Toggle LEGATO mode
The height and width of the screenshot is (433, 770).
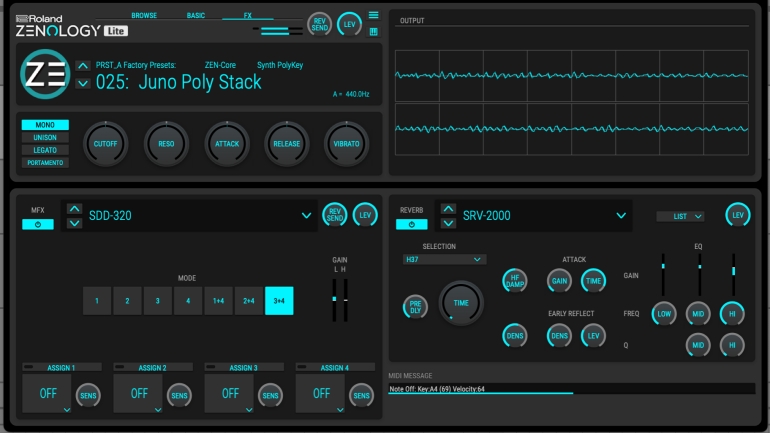click(45, 150)
